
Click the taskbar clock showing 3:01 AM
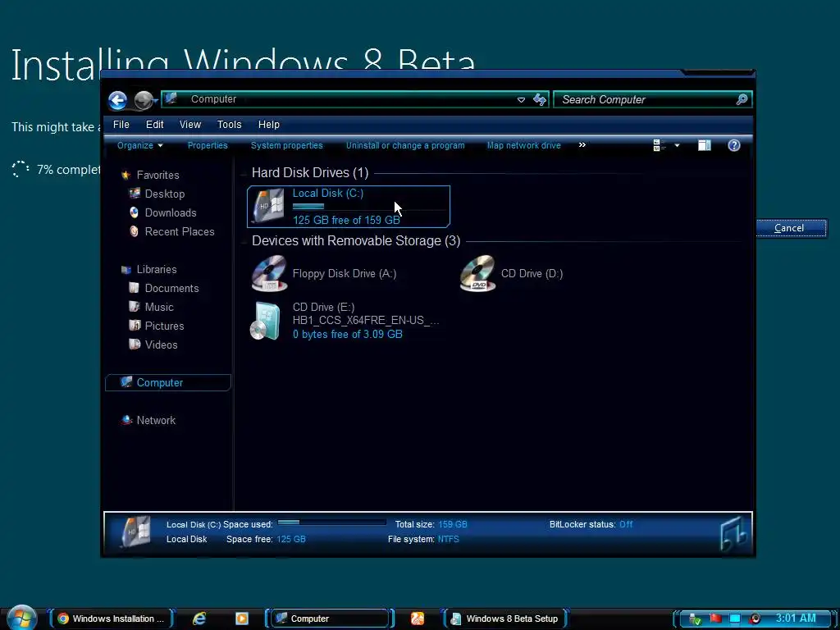coord(796,619)
